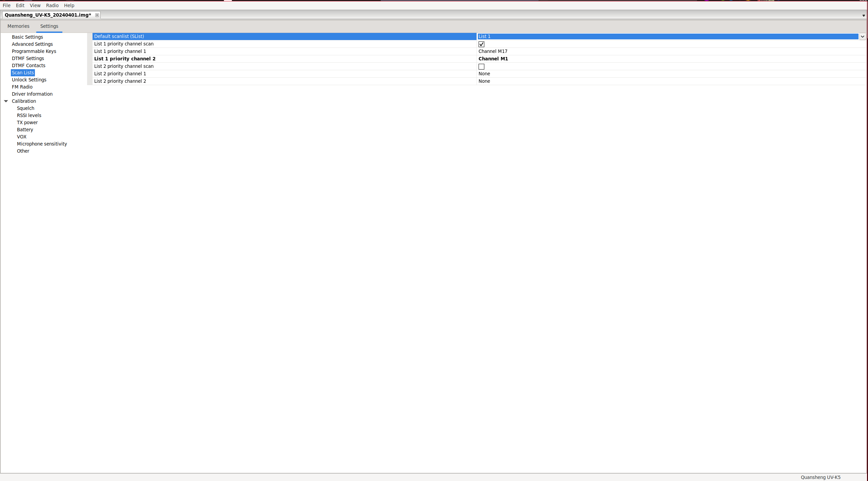Image resolution: width=868 pixels, height=481 pixels.
Task: Show Microphone sensitivity calibration
Action: coord(42,144)
